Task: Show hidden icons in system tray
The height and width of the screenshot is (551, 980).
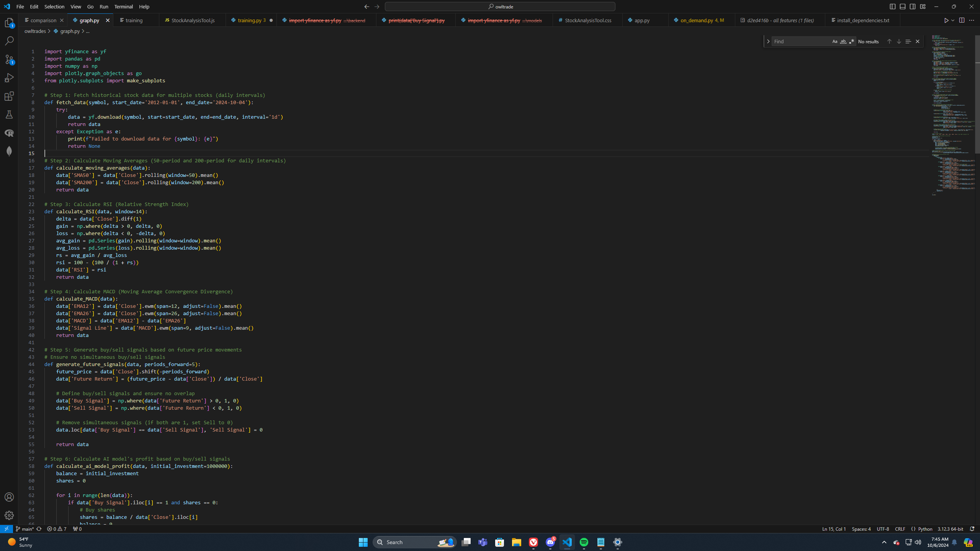Action: [884, 542]
